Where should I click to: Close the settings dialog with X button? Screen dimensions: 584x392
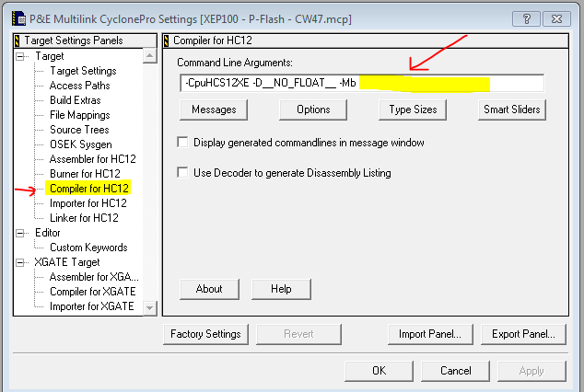point(556,19)
